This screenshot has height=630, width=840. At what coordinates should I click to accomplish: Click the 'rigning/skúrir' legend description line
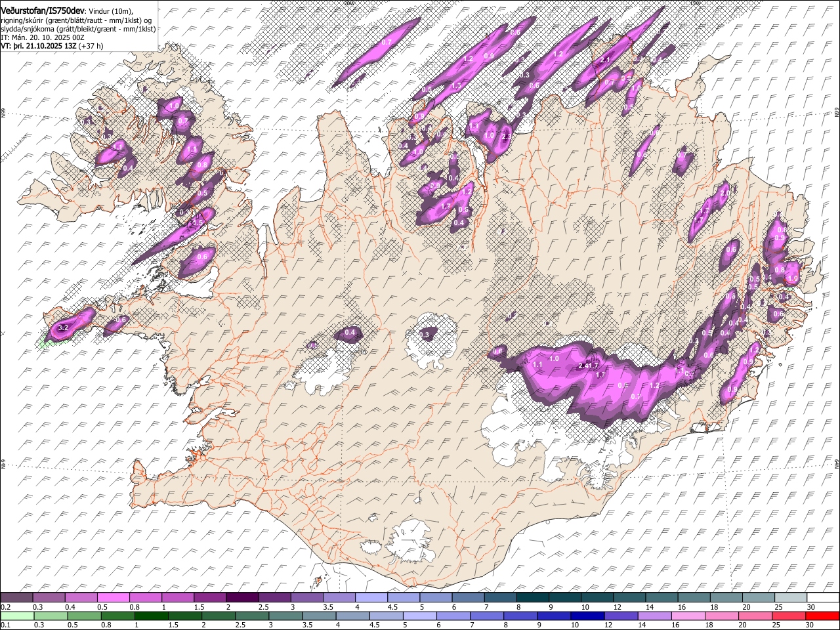click(77, 20)
